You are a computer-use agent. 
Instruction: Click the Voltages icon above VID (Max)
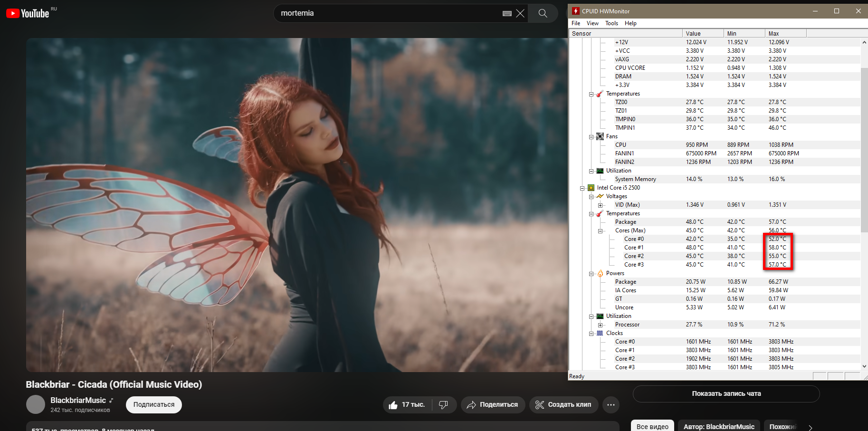(600, 196)
